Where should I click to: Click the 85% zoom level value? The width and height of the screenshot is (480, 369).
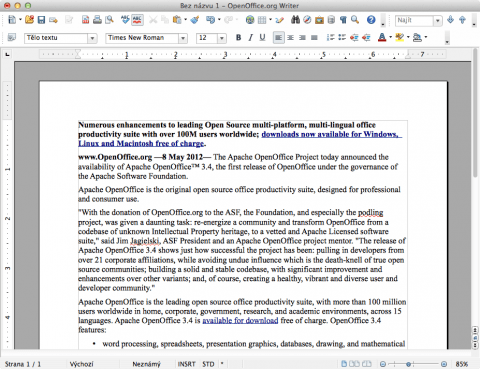point(462,364)
